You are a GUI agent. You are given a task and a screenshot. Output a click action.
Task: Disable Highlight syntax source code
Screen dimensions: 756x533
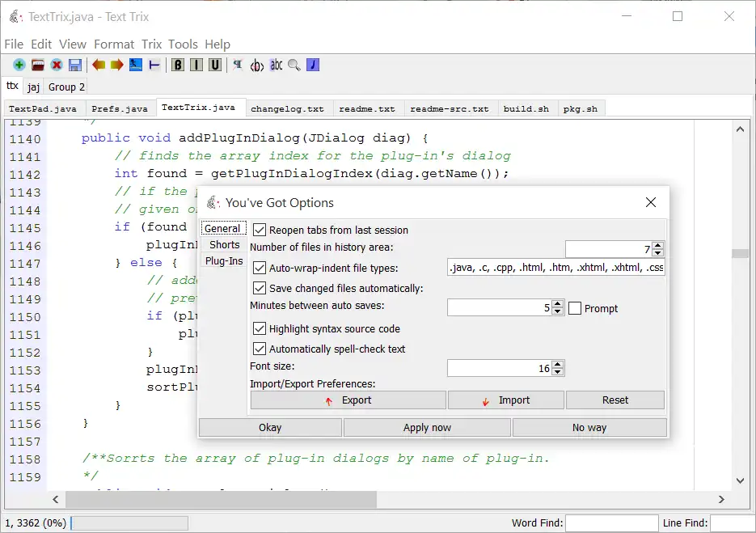pyautogui.click(x=260, y=328)
